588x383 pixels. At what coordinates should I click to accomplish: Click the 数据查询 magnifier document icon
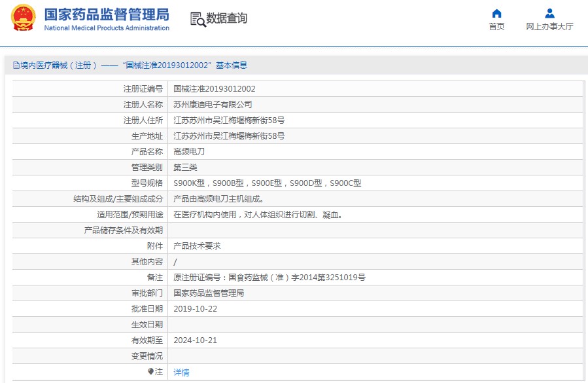click(198, 19)
